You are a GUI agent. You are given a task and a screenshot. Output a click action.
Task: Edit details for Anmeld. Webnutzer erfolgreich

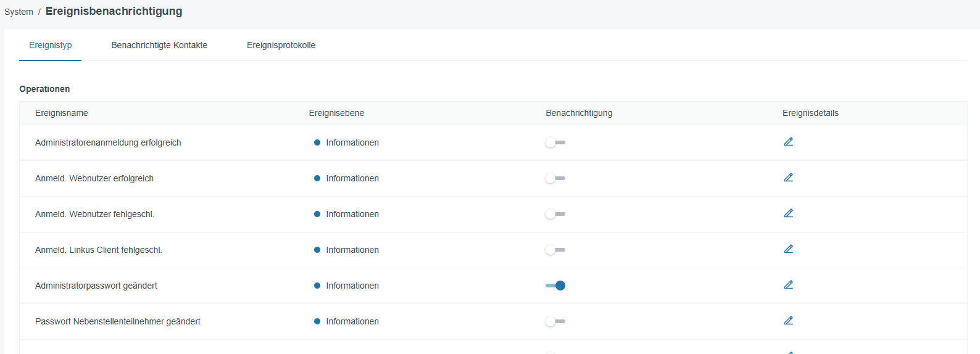pos(788,178)
